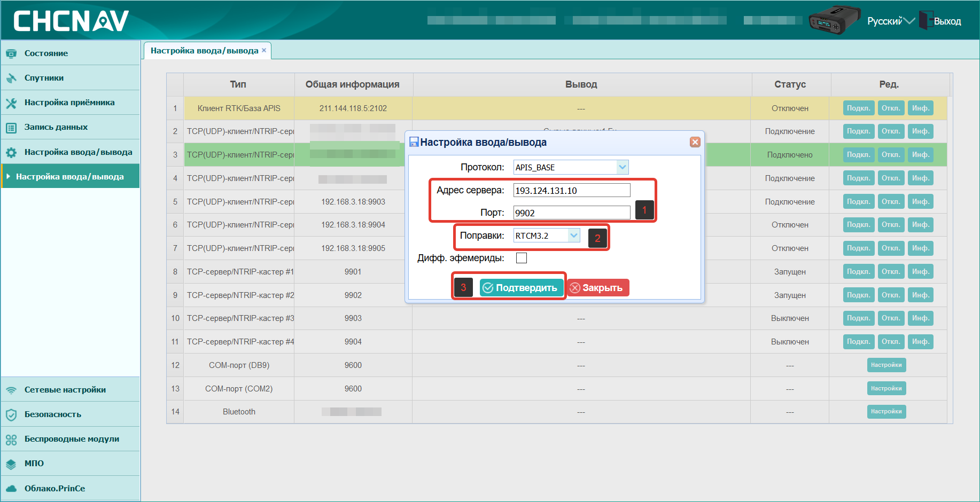Open the МПО menu section
Image resolution: width=980 pixels, height=502 pixels.
tap(70, 464)
